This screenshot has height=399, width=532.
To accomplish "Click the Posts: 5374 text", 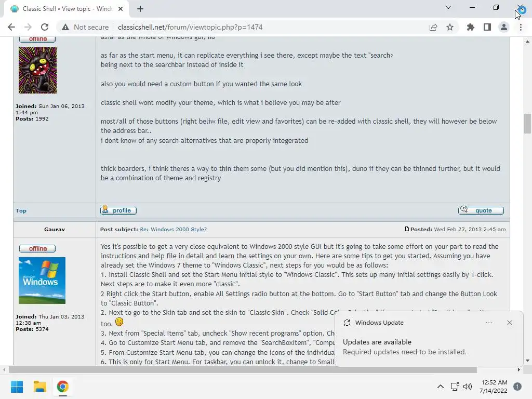I will pyautogui.click(x=32, y=329).
